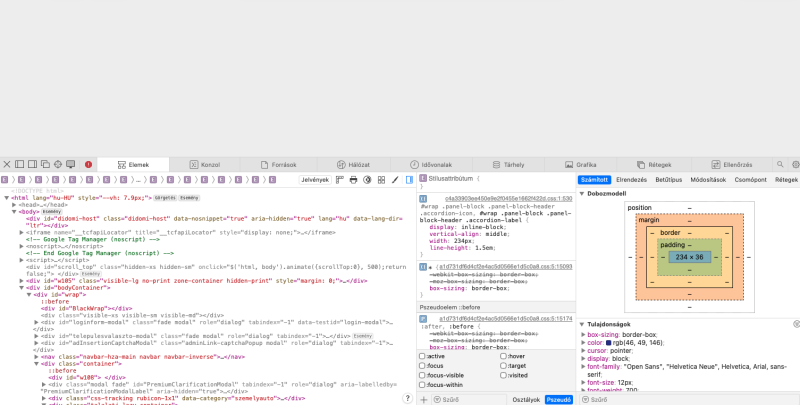
Task: Switch to the Hálózat tab
Action: (354, 165)
